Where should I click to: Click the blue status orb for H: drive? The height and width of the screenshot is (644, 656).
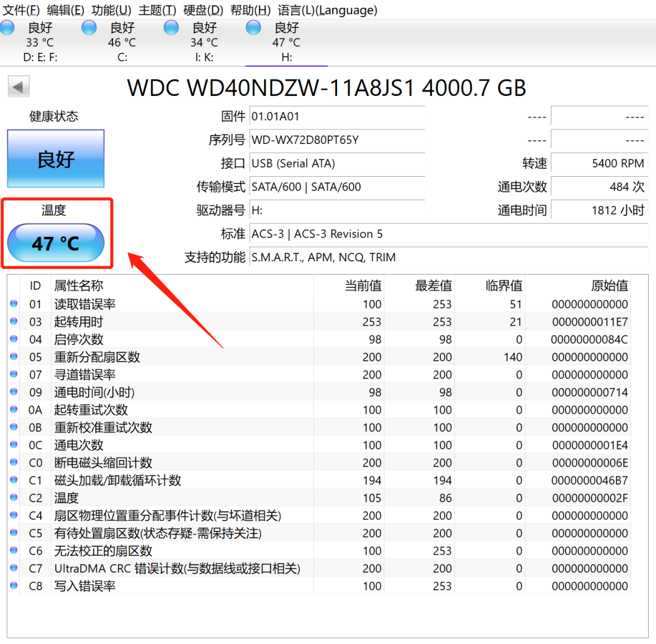pyautogui.click(x=253, y=28)
